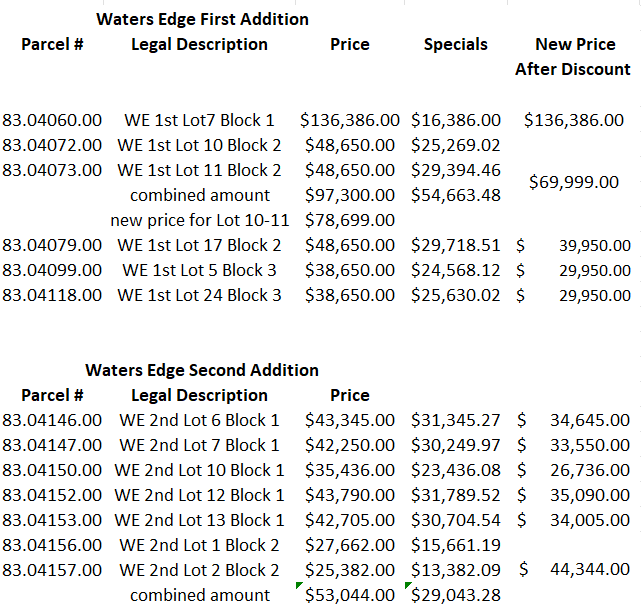
Task: Select the New Price After Discount header
Action: click(573, 57)
